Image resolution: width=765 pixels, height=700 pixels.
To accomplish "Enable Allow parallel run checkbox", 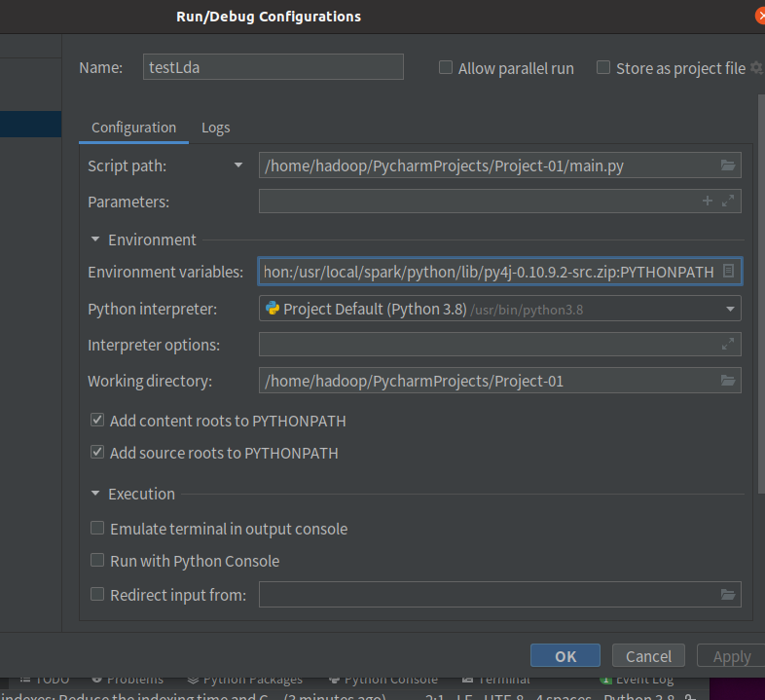I will click(x=446, y=68).
